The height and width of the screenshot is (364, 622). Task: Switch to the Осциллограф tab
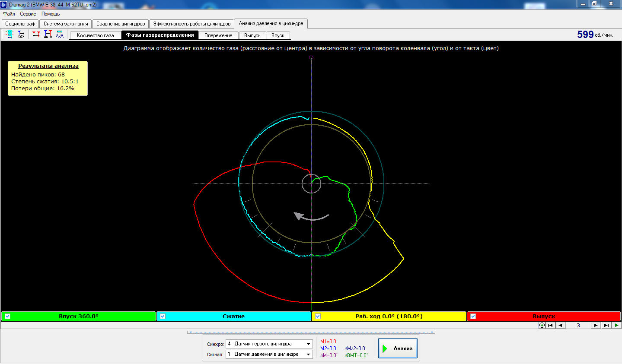point(20,24)
